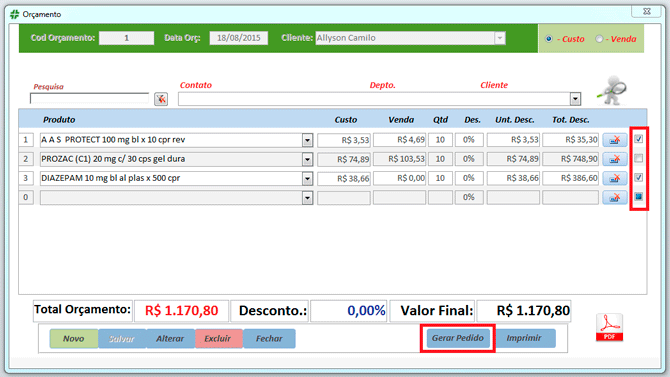
Task: Click Tot. Desc. value R$ 386,60
Action: [570, 178]
